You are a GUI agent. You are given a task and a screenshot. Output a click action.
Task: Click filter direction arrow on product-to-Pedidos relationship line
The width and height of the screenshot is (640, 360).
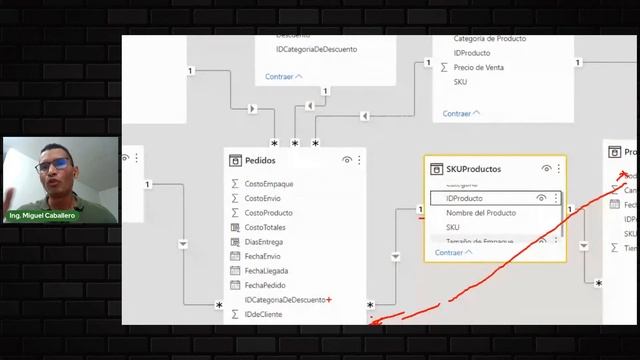(365, 116)
